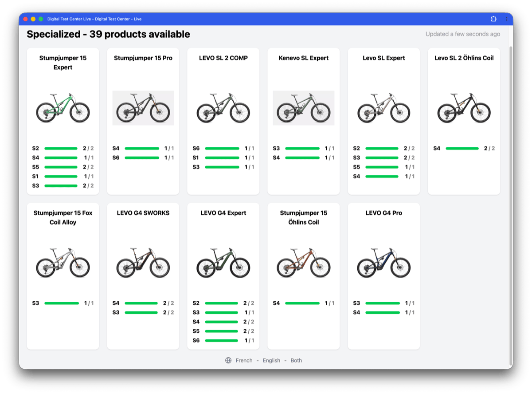Click the LEVO SL 2 COMP title
Image resolution: width=532 pixels, height=394 pixels.
223,58
